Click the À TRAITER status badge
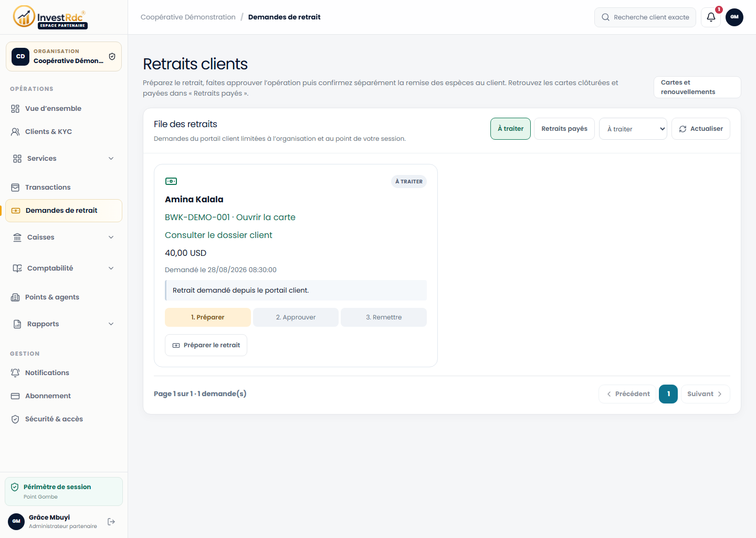Screen dimensions: 756x538 pyautogui.click(x=409, y=182)
